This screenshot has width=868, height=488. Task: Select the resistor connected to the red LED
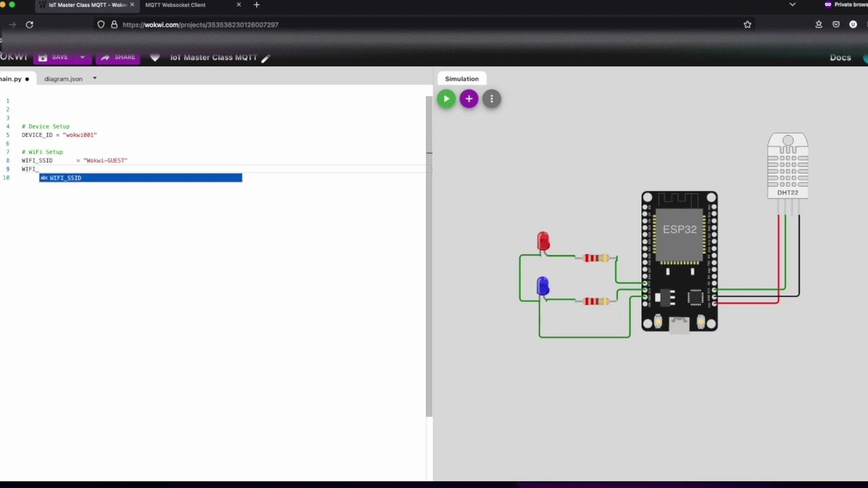596,258
